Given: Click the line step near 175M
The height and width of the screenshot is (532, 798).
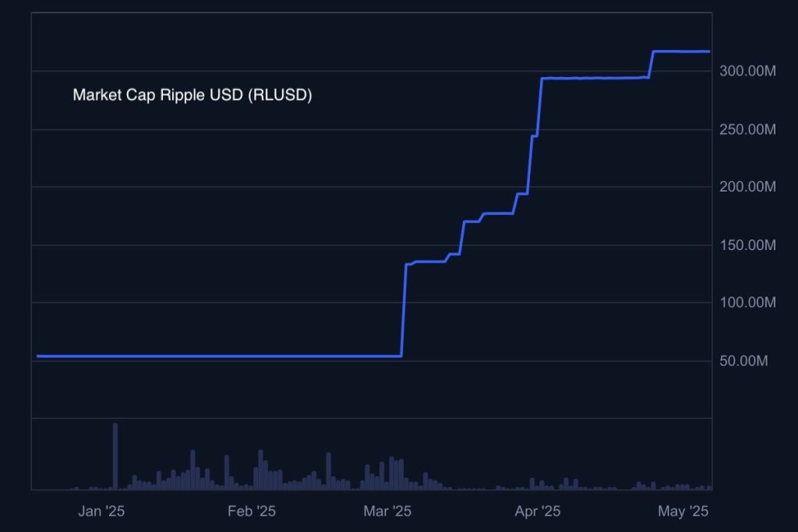Looking at the screenshot, I should [x=498, y=213].
